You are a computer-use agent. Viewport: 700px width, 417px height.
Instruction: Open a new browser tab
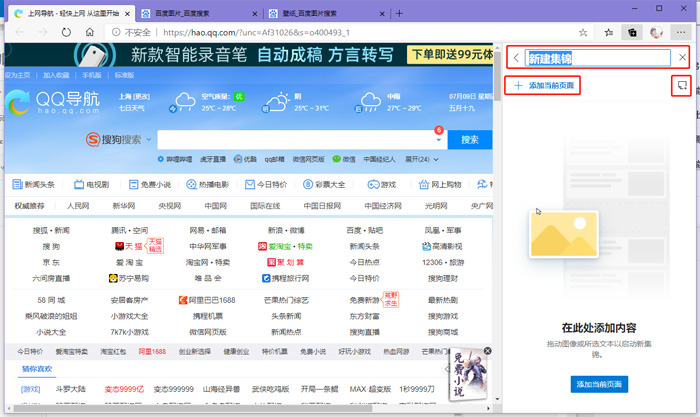pos(399,13)
